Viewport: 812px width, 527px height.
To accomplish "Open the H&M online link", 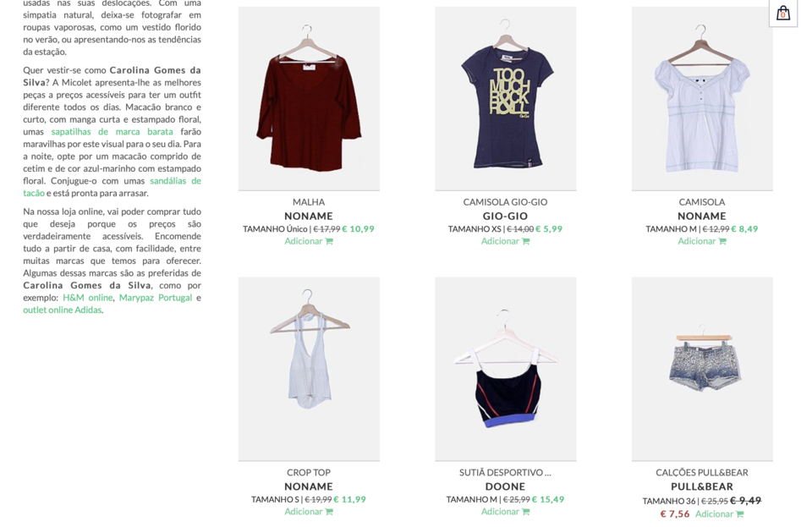I will point(87,298).
